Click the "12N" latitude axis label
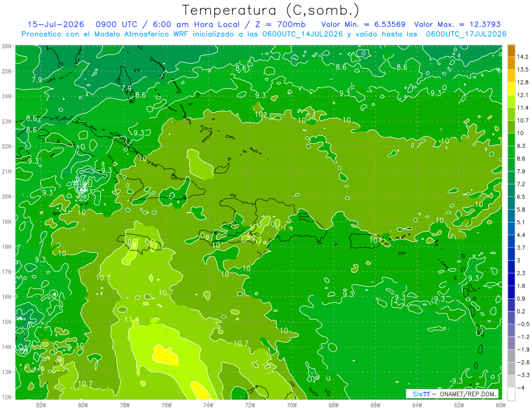The width and height of the screenshot is (532, 411). click(7, 397)
